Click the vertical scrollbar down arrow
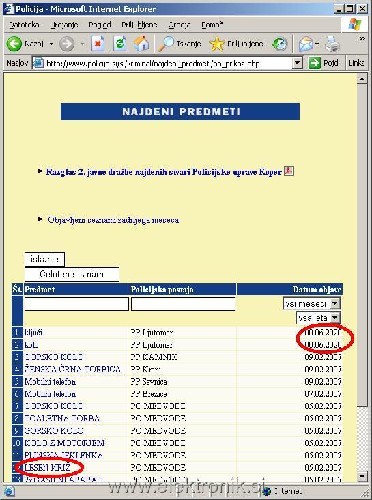 [362, 476]
